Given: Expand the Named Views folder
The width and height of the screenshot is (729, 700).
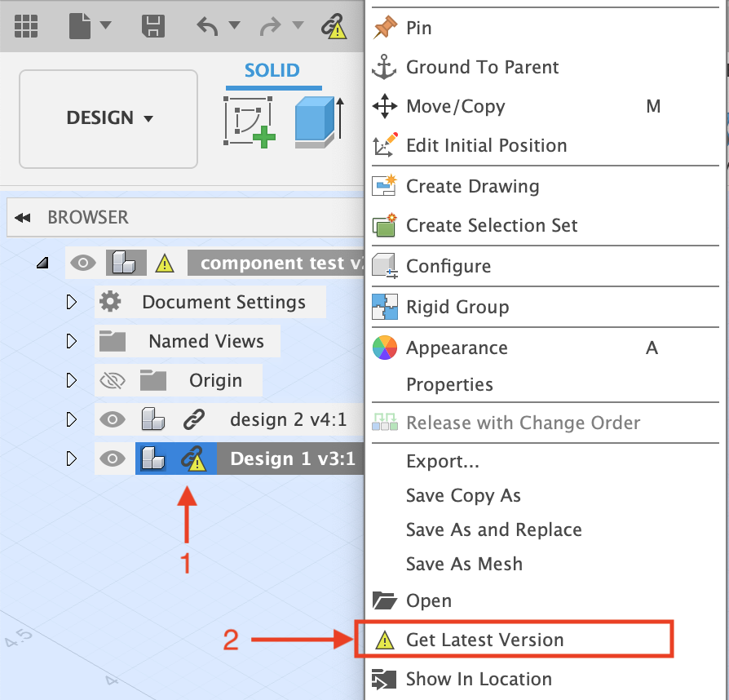Looking at the screenshot, I should pos(72,340).
